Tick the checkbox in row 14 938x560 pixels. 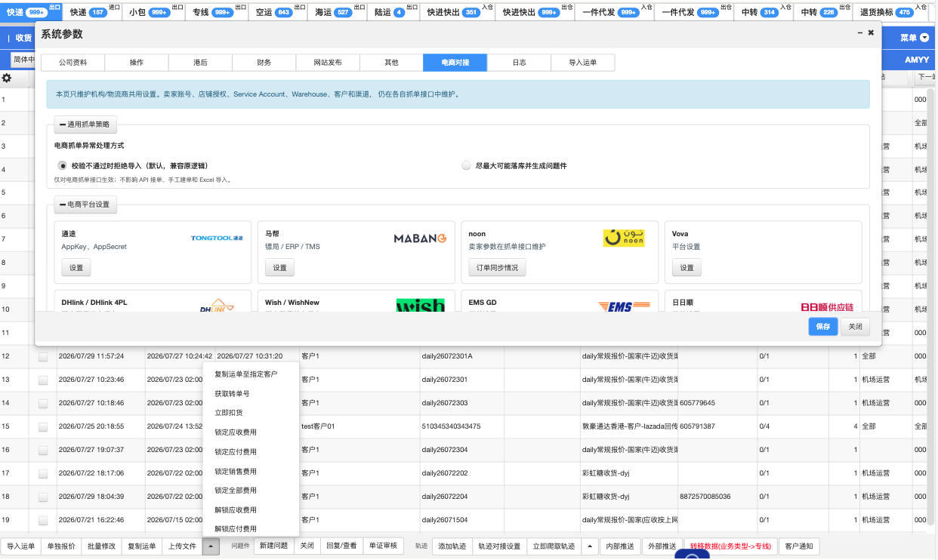[43, 403]
